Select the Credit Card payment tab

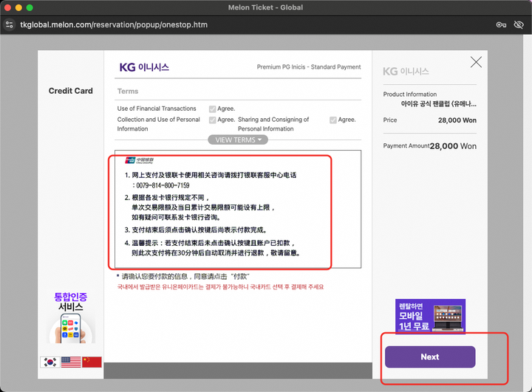point(71,91)
